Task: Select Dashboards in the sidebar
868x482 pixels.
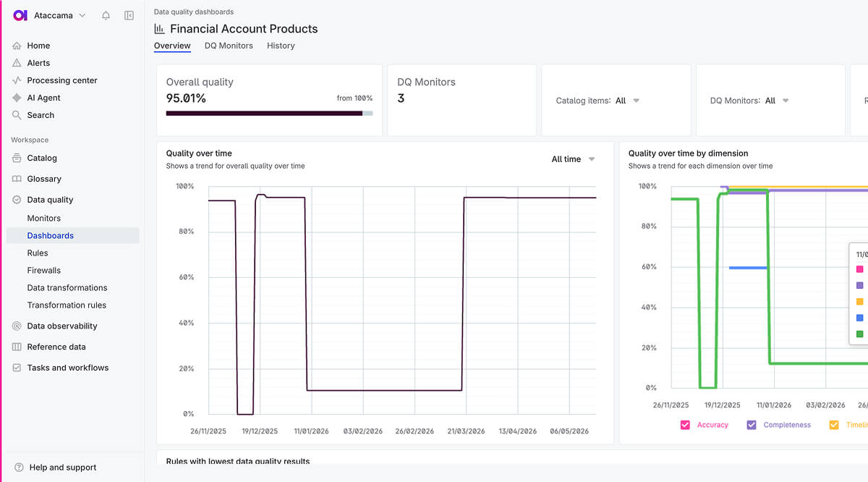Action: tap(72, 235)
